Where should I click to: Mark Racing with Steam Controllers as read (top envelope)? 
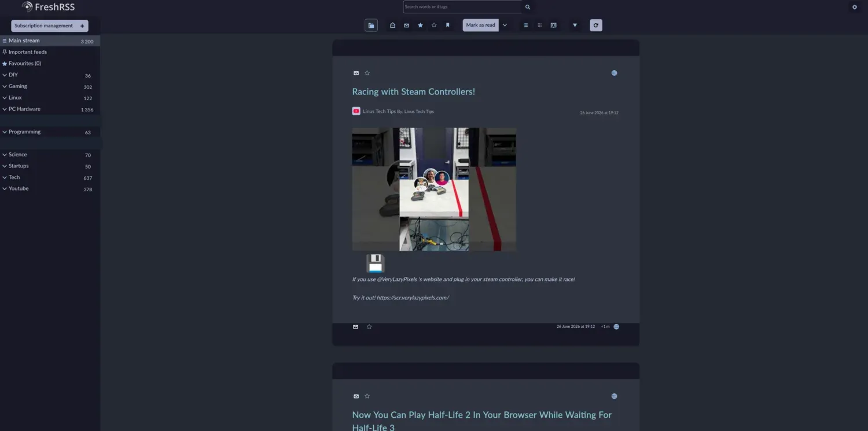(356, 73)
